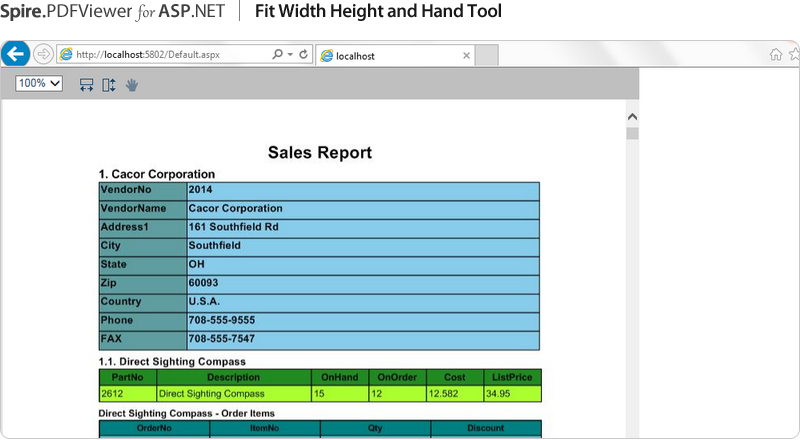Click the search magnifier in address bar
The image size is (800, 440).
pos(277,54)
